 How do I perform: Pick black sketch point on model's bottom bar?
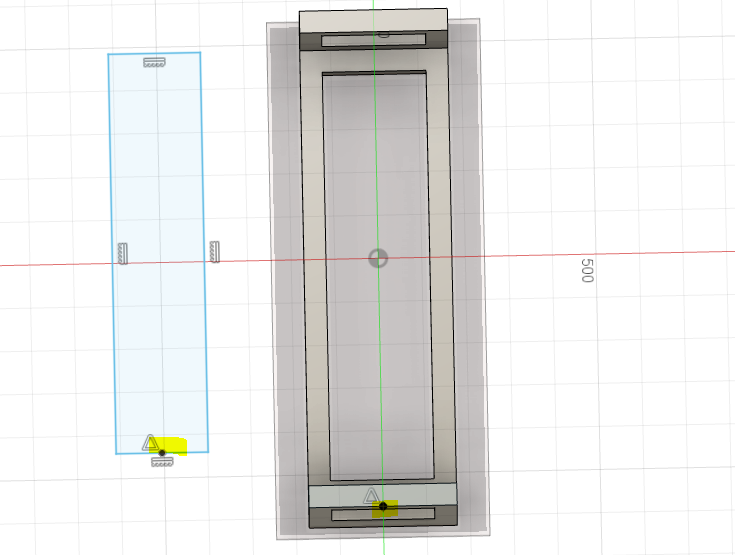tap(383, 506)
